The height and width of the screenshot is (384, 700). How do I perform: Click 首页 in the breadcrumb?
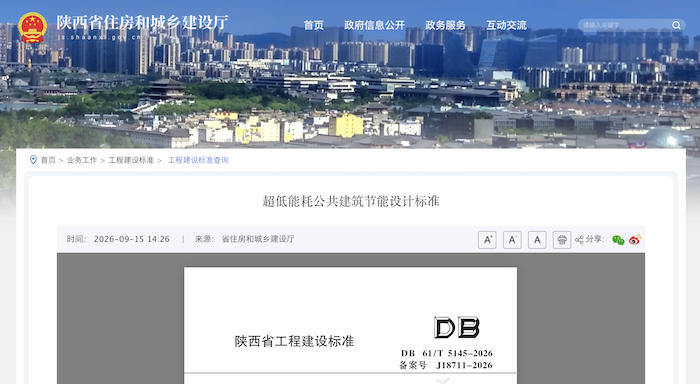coord(48,160)
